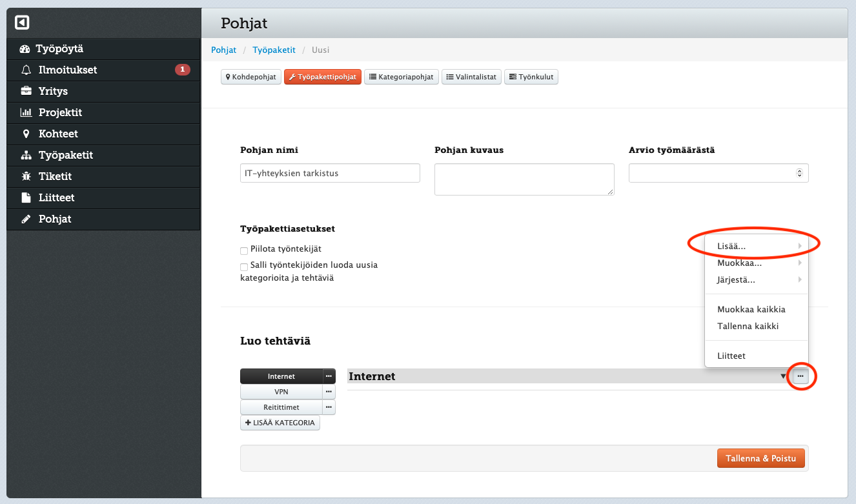Screen dimensions: 856x504
Task: Click into the Pohjan kuvaus text area
Action: point(524,179)
